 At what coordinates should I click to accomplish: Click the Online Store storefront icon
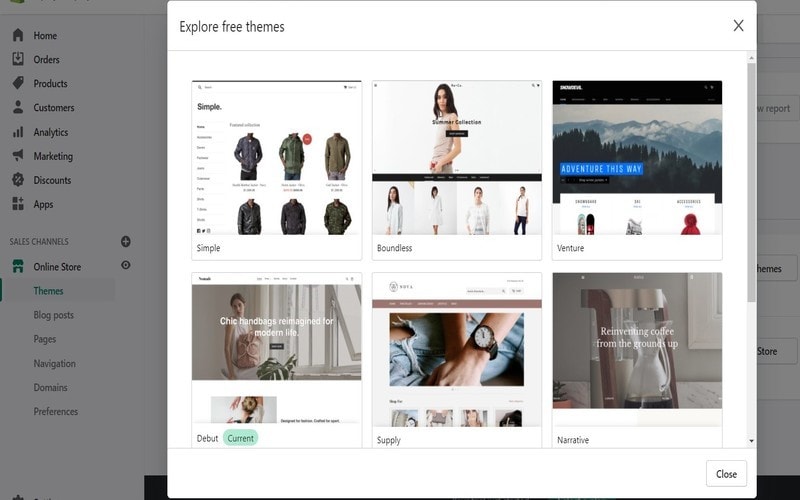pos(18,266)
